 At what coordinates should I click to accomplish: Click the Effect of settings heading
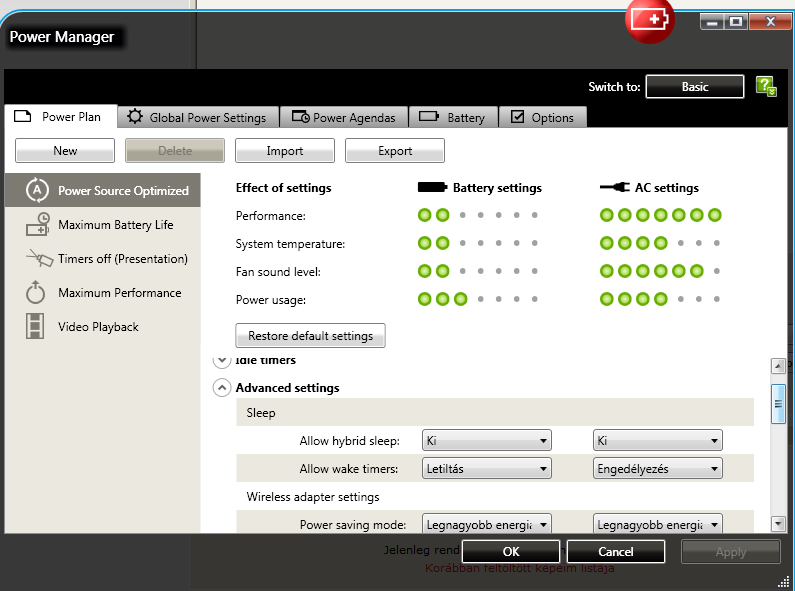point(283,188)
